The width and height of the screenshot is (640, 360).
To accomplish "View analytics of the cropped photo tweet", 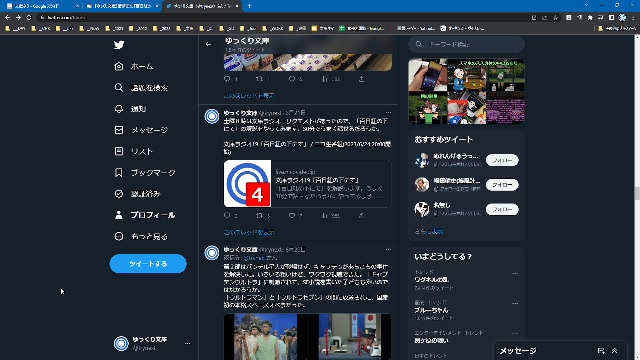I will pos(325,79).
